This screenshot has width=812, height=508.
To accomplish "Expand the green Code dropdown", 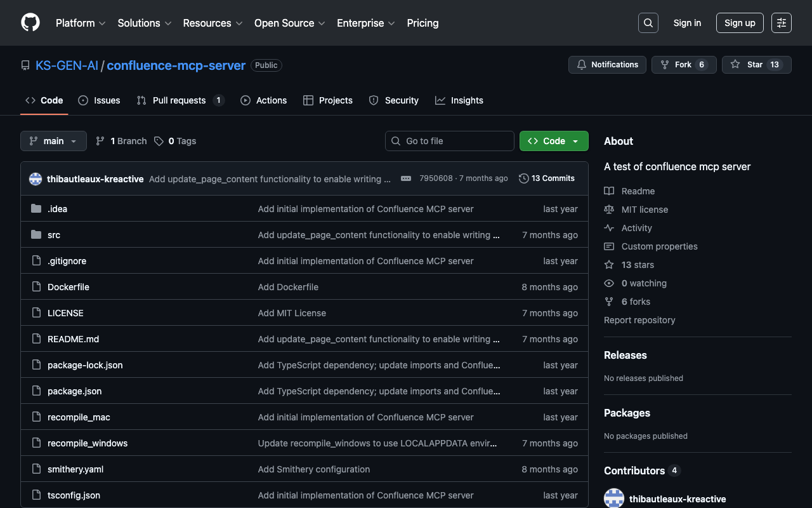I will pyautogui.click(x=554, y=141).
